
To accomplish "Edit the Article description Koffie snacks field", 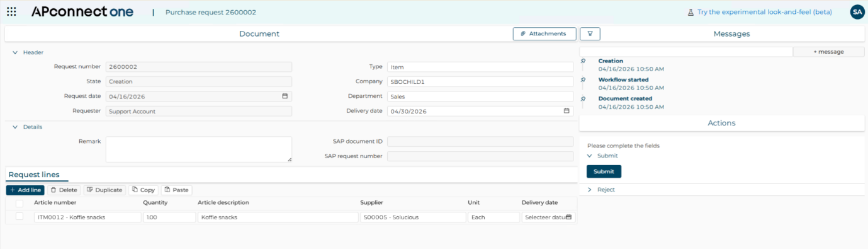I will [278, 217].
